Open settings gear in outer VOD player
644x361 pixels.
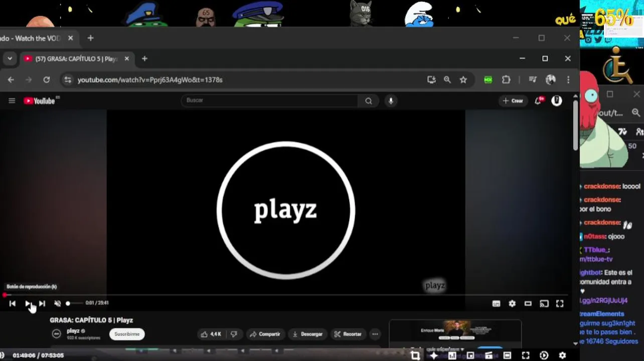click(x=563, y=355)
